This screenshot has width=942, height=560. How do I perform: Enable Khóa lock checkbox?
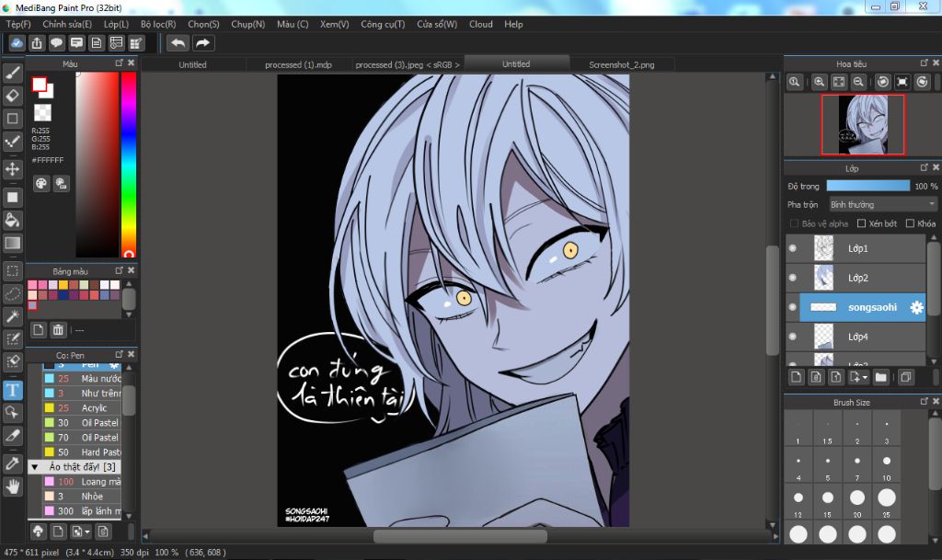pos(910,223)
